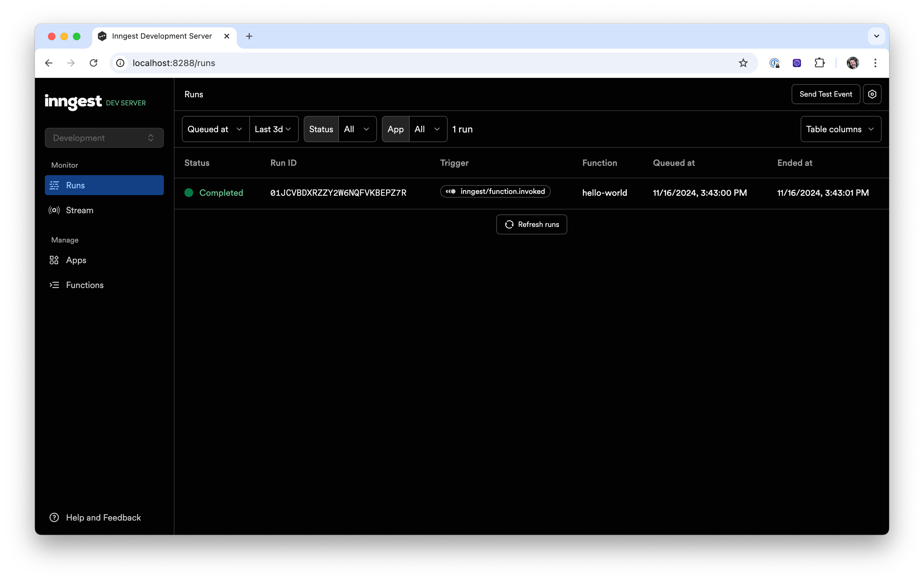Image resolution: width=924 pixels, height=581 pixels.
Task: Click the Send Test Event button
Action: [825, 94]
